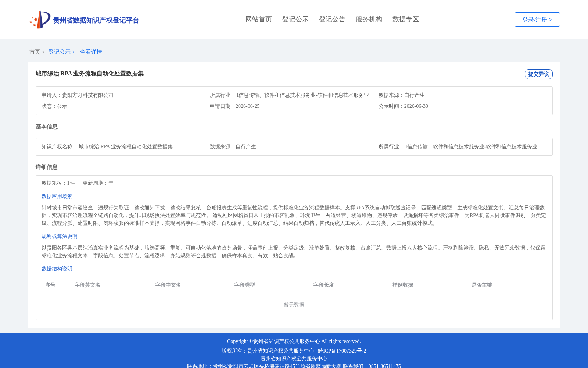Click 字段中文名 column header
The width and height of the screenshot is (588, 368).
coord(168,285)
